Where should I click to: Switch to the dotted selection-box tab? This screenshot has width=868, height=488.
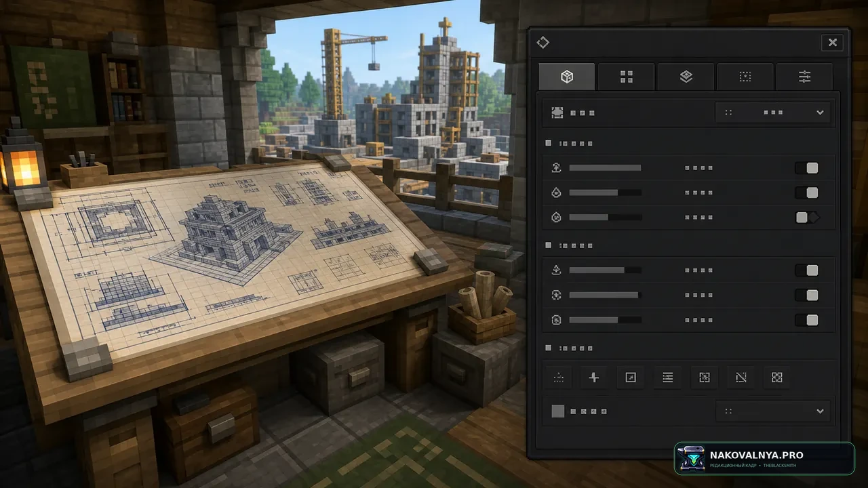tap(745, 77)
